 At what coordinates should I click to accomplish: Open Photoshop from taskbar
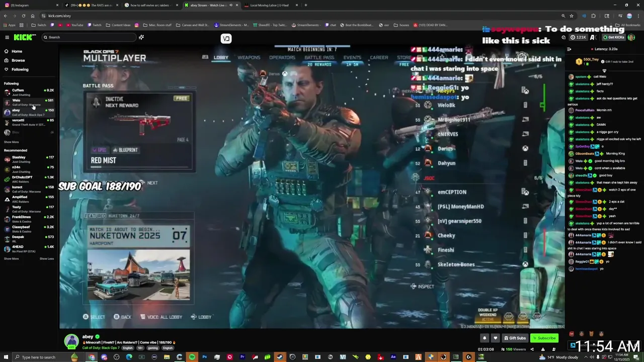point(205,357)
